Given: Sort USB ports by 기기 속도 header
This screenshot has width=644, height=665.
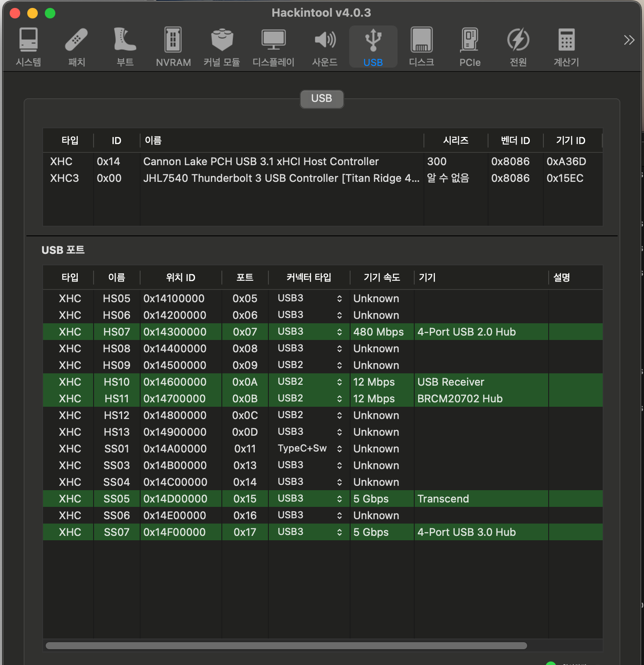Looking at the screenshot, I should click(382, 278).
